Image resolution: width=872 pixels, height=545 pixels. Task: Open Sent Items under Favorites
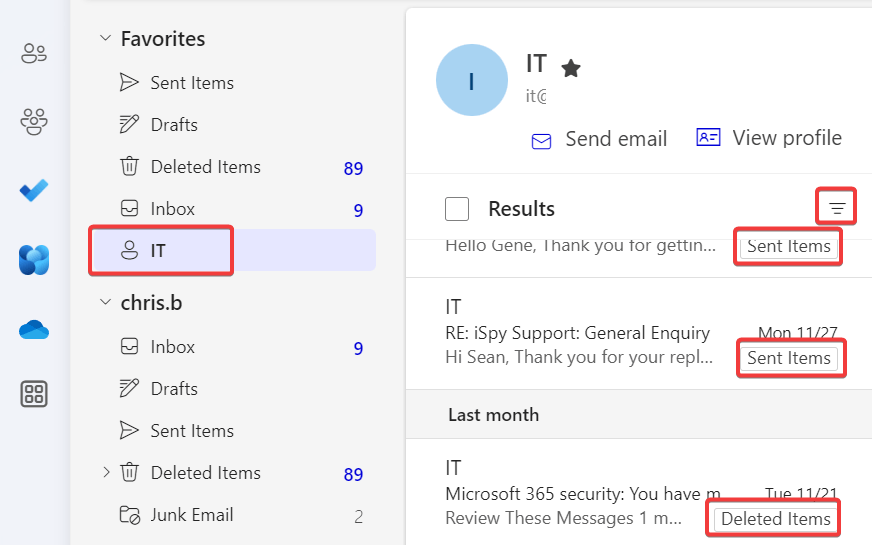[191, 83]
